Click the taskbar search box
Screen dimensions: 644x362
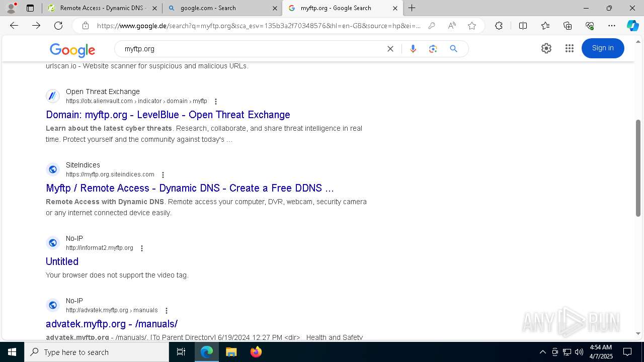97,352
